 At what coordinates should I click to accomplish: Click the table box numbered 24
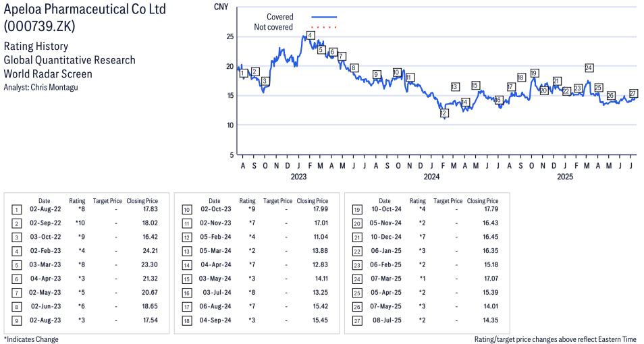[357, 279]
